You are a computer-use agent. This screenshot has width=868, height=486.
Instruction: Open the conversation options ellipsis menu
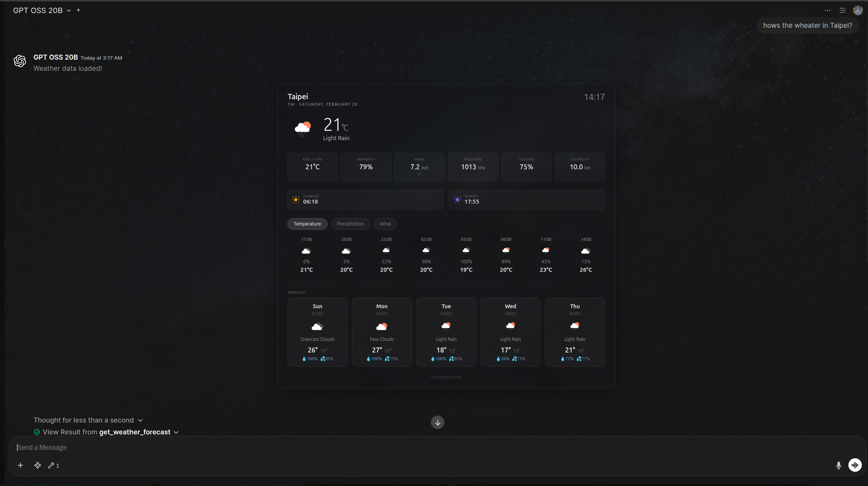click(x=828, y=10)
